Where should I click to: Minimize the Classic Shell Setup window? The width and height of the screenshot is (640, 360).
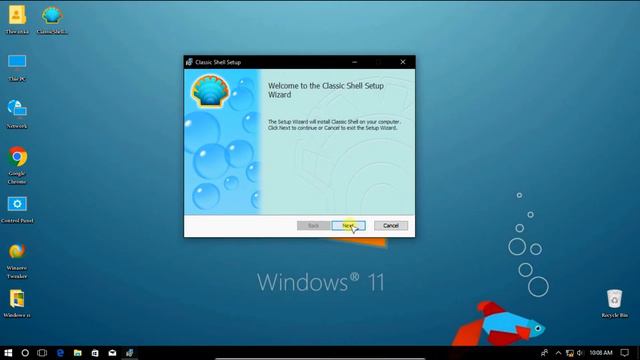coord(354,62)
